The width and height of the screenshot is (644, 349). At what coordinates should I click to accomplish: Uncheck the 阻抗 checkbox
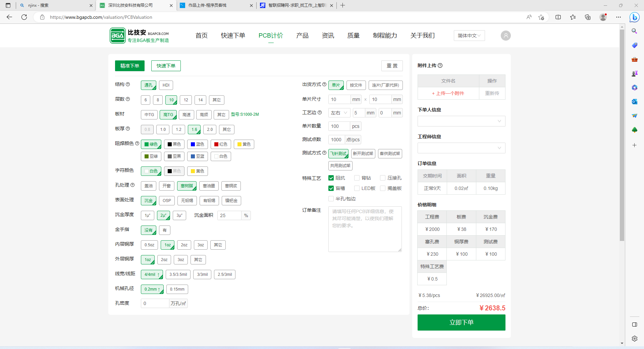coord(331,178)
